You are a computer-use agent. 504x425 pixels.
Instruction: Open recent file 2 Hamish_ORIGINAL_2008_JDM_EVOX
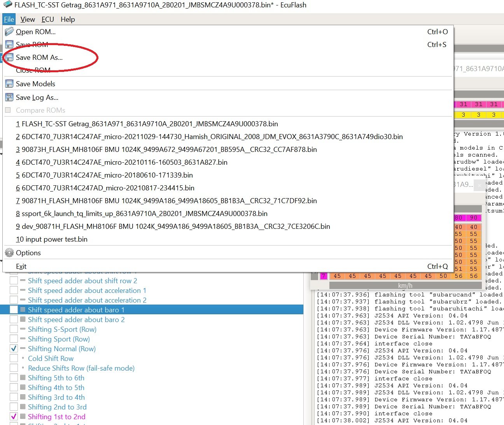pos(228,136)
